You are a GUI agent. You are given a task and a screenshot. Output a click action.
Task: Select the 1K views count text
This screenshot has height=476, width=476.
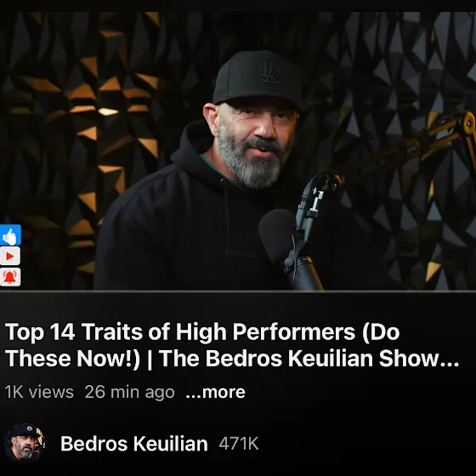tap(39, 392)
